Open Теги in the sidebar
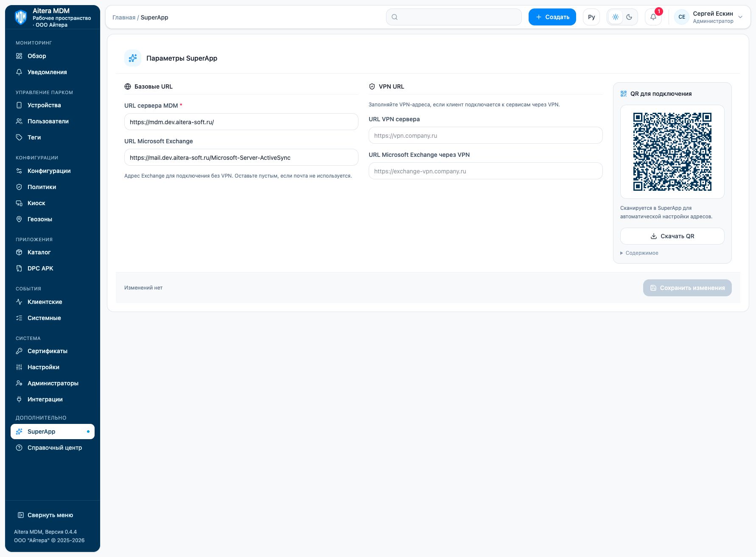Image resolution: width=756 pixels, height=557 pixels. point(53,137)
